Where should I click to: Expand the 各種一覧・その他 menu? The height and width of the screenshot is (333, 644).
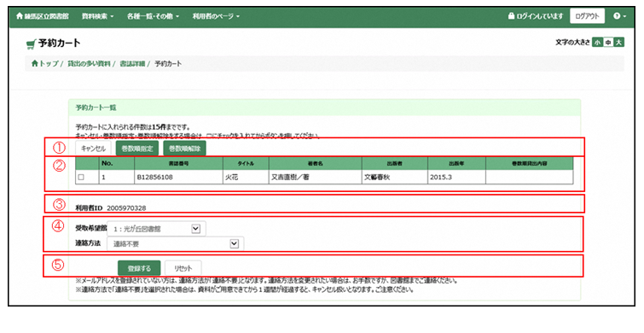click(x=154, y=16)
